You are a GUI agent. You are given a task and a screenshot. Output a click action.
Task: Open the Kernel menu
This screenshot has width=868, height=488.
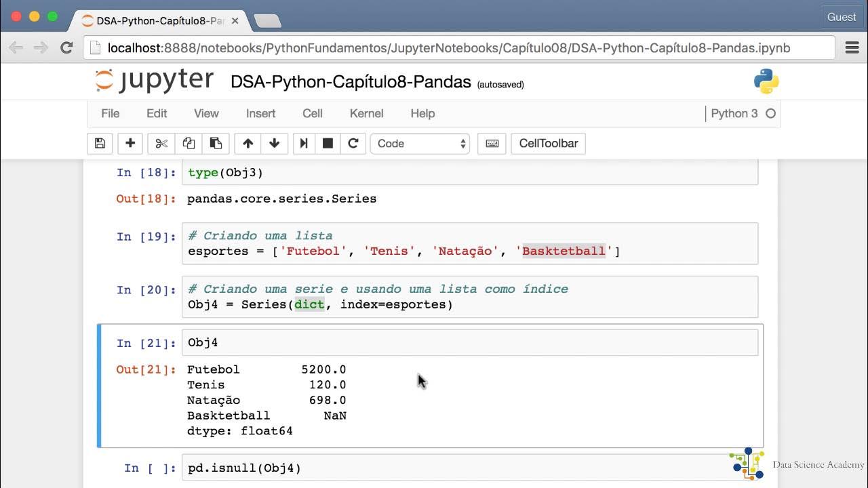tap(366, 114)
